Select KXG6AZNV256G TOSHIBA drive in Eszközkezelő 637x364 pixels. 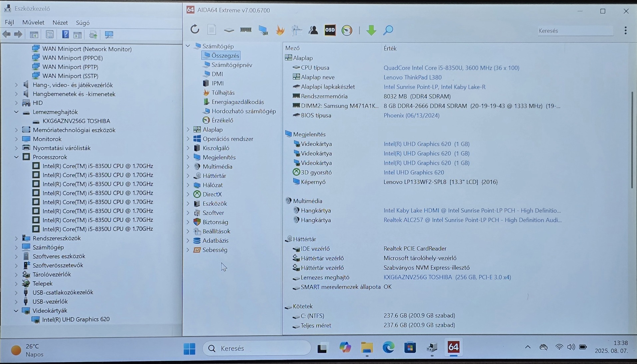[x=72, y=121]
